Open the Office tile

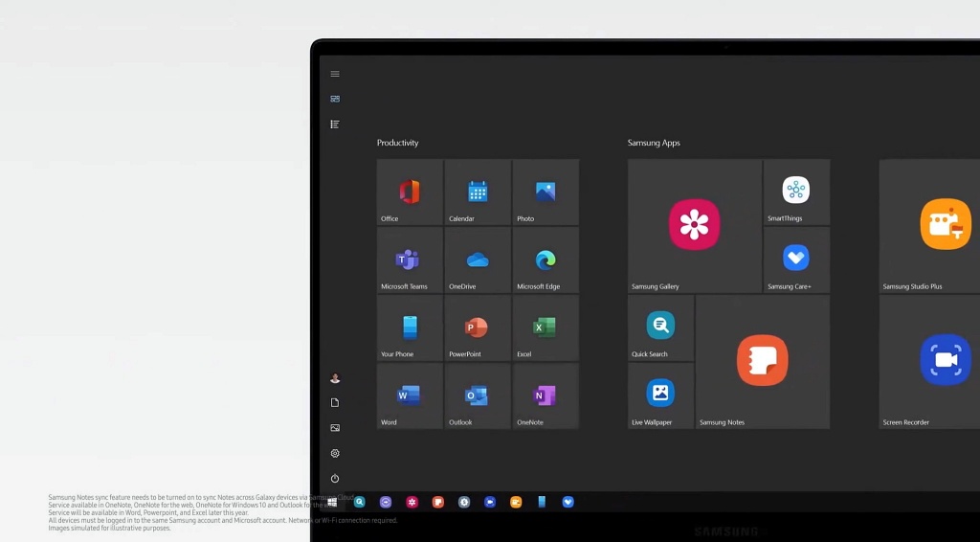click(x=410, y=192)
